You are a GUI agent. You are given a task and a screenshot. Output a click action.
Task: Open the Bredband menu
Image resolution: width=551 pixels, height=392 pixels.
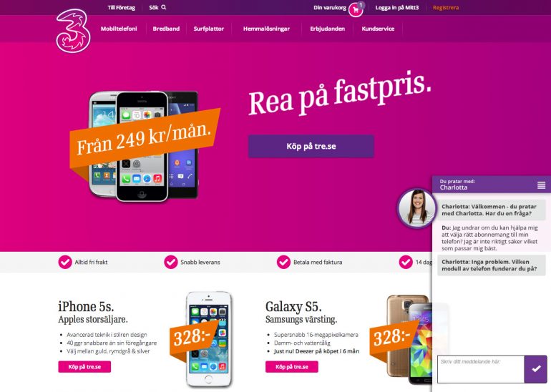[166, 29]
